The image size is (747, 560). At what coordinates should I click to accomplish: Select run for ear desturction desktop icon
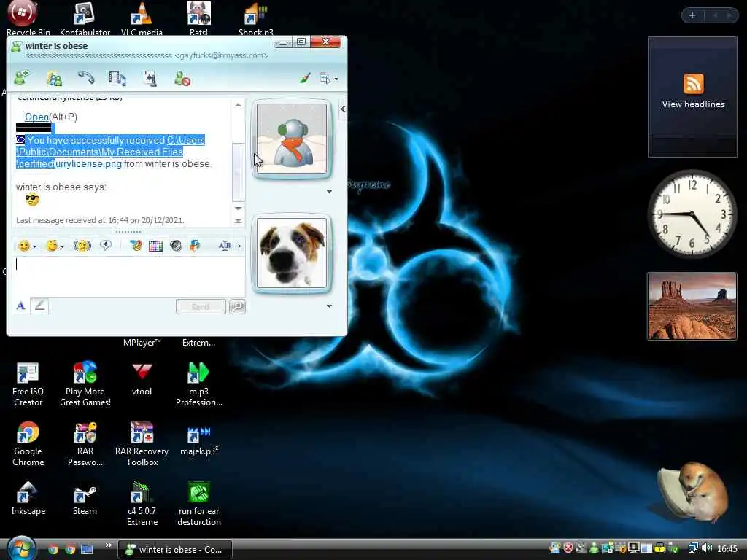point(198,504)
